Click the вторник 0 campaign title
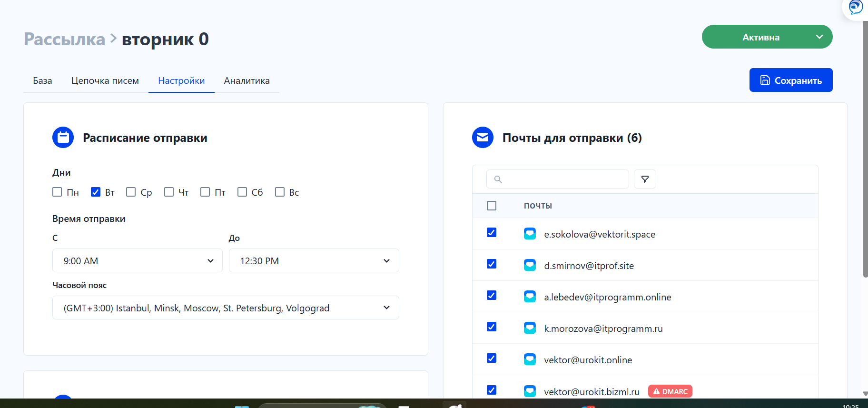868x408 pixels. pos(165,39)
